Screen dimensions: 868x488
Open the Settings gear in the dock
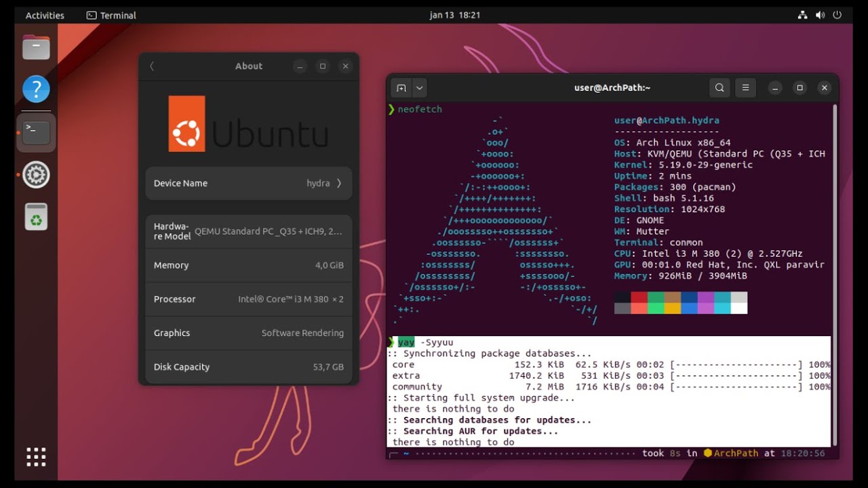click(36, 175)
